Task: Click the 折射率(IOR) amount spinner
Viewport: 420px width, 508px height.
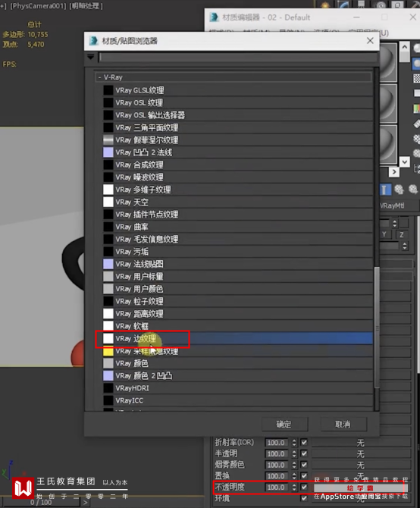Action: [294, 443]
